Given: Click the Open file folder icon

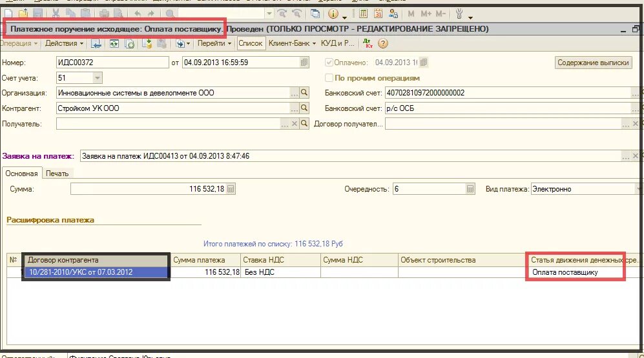Looking at the screenshot, I should 23,14.
